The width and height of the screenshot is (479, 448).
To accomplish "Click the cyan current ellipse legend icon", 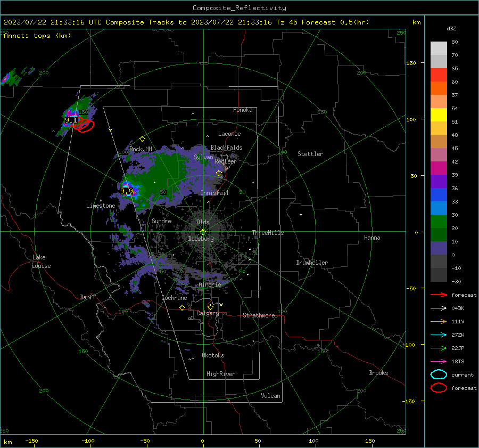I will click(439, 374).
